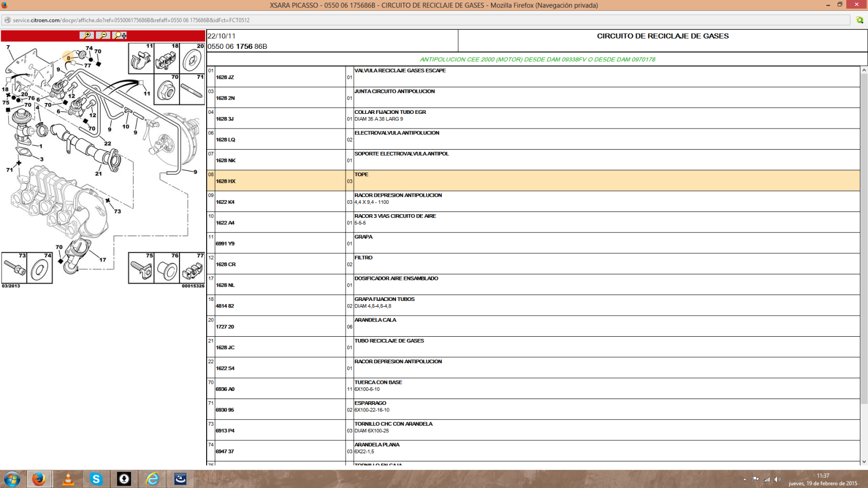868x488 pixels.
Task: Select the zoom and pan tool
Action: 120,35
